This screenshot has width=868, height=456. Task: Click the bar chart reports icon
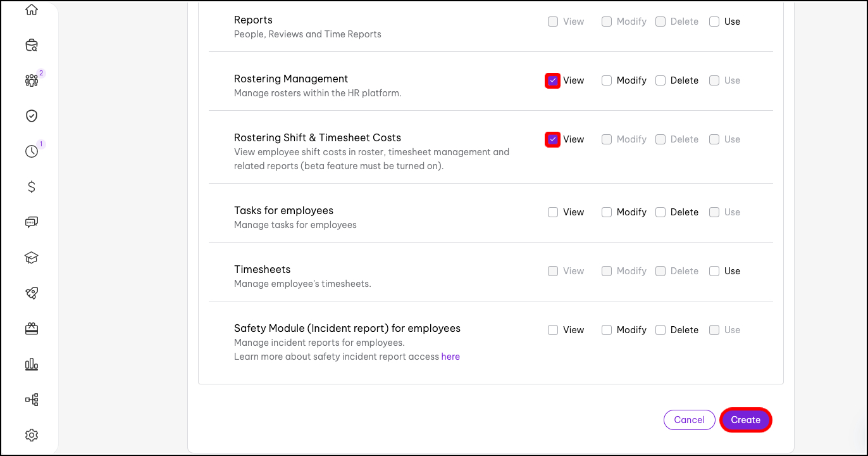pos(32,364)
